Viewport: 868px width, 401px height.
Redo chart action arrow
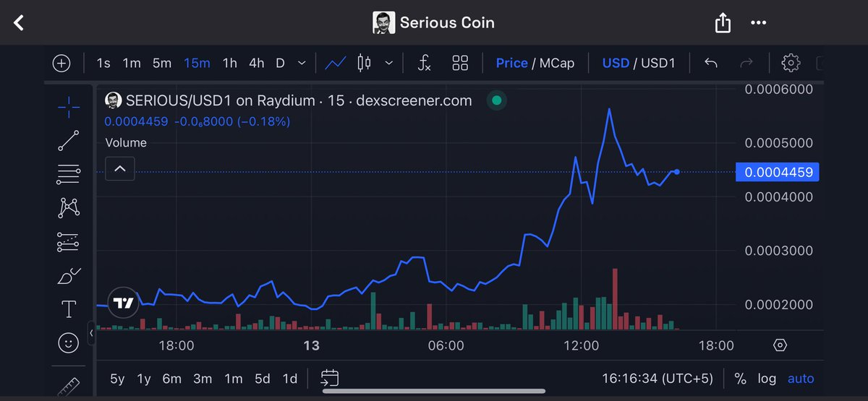pos(746,64)
